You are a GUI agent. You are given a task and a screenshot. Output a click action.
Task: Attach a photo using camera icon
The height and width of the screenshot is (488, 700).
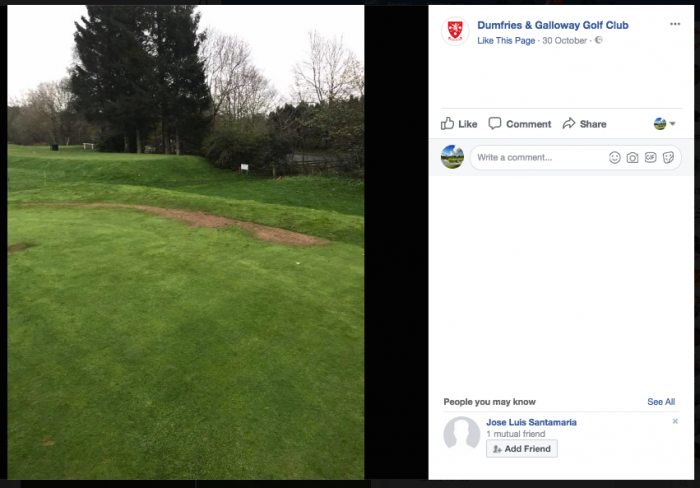[633, 158]
